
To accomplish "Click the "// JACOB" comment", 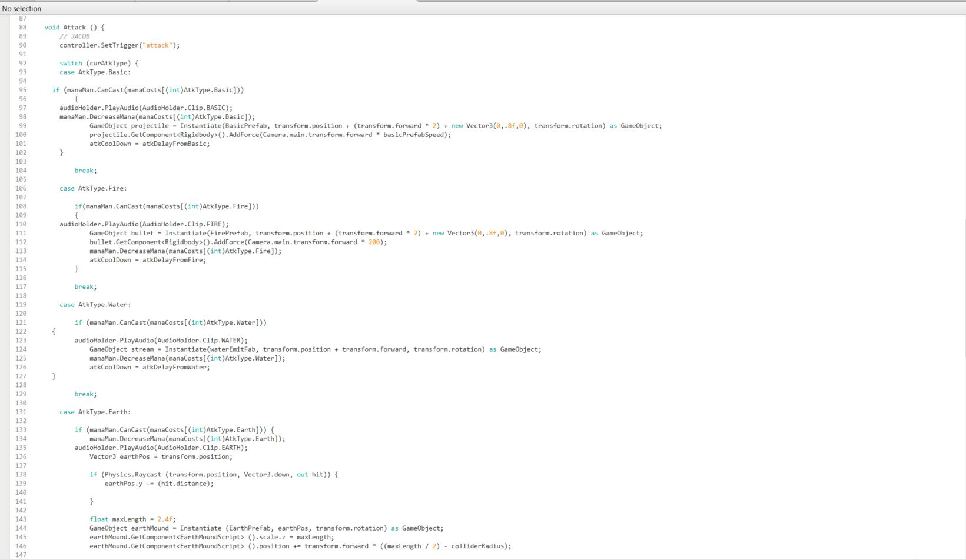I will [74, 36].
